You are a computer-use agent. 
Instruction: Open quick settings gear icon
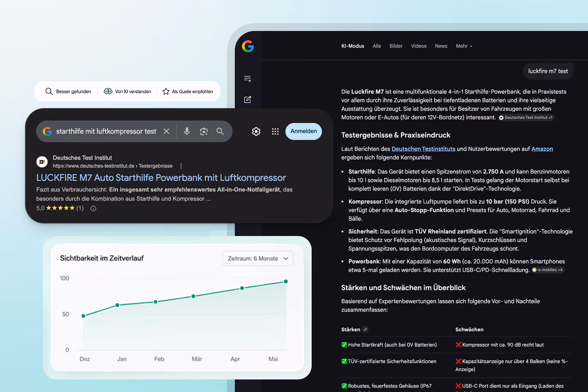click(x=256, y=131)
